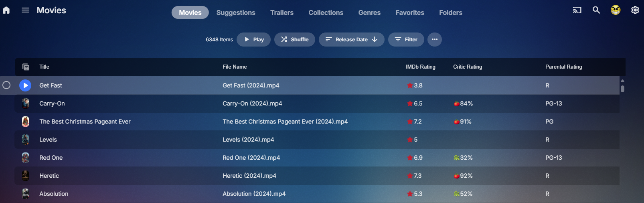Click the Levels poster thumbnail
The width and height of the screenshot is (644, 203).
pyautogui.click(x=26, y=140)
